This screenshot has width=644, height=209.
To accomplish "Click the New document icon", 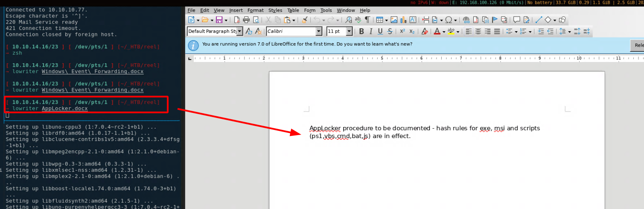I will 192,20.
